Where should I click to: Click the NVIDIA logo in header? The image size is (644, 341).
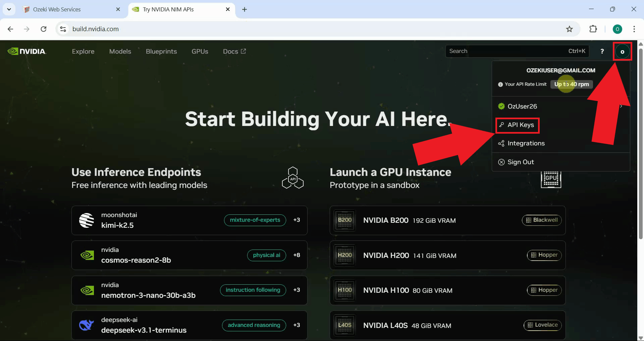coord(27,51)
